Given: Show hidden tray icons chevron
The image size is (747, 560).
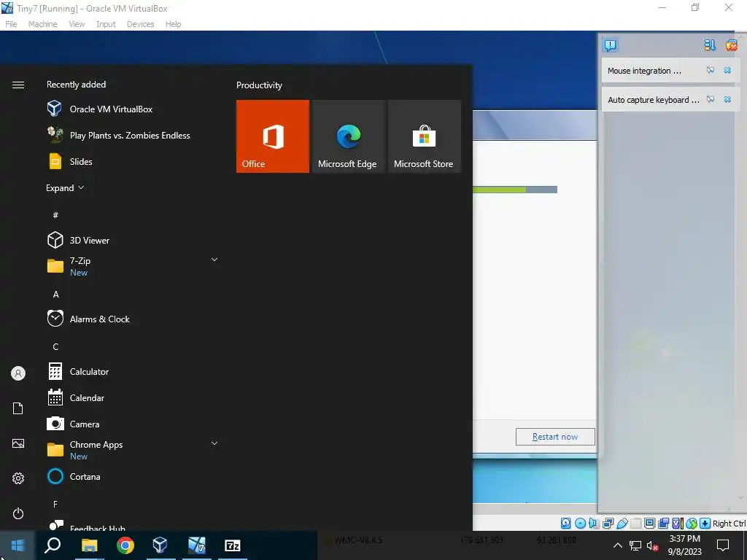Looking at the screenshot, I should [617, 545].
